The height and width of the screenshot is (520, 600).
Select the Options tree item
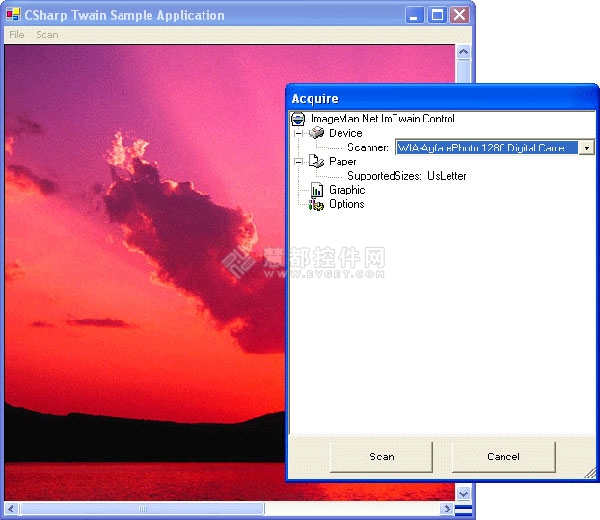[x=347, y=204]
